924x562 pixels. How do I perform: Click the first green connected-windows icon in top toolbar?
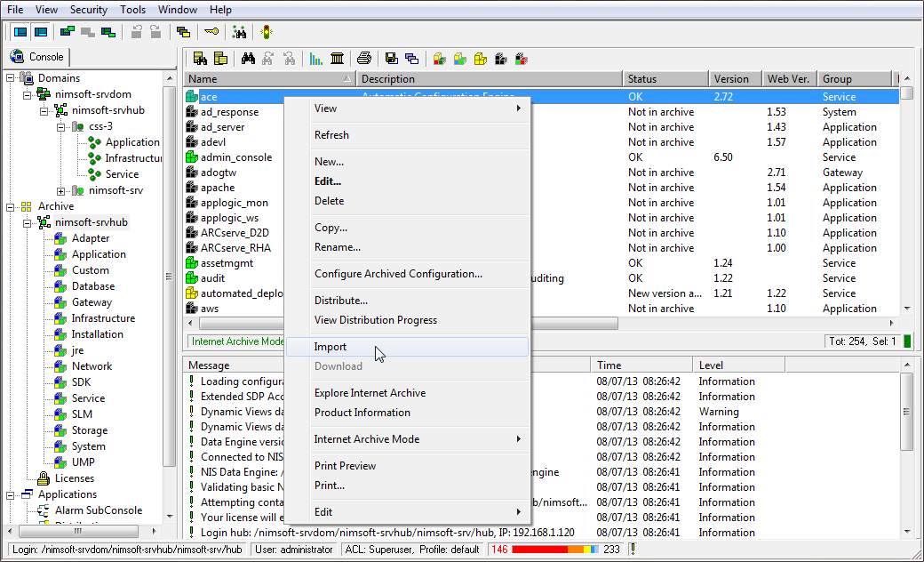click(68, 32)
